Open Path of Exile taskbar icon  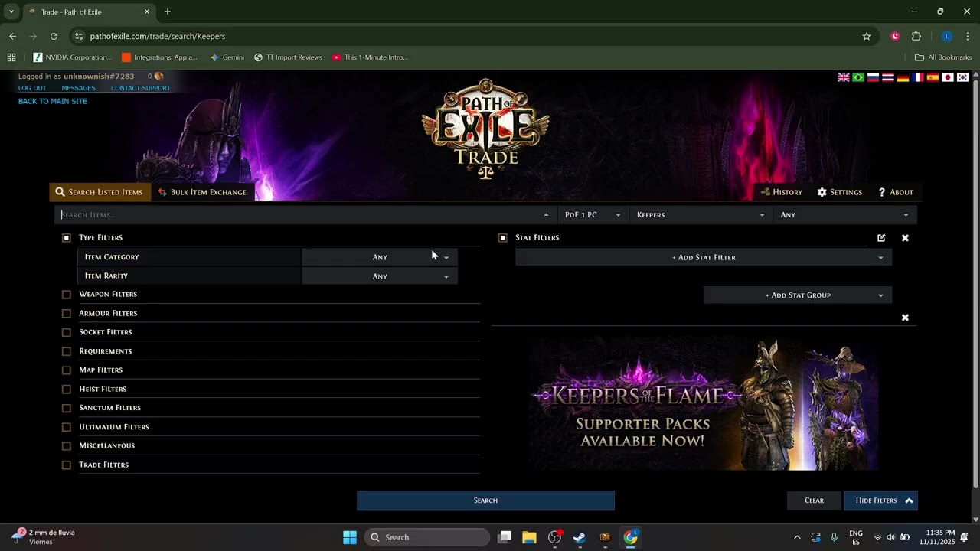tap(605, 537)
